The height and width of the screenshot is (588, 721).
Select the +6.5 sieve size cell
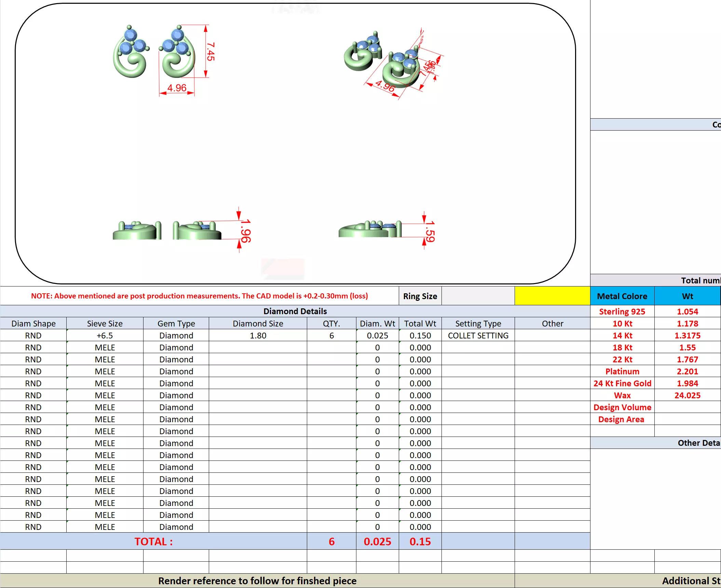[105, 336]
